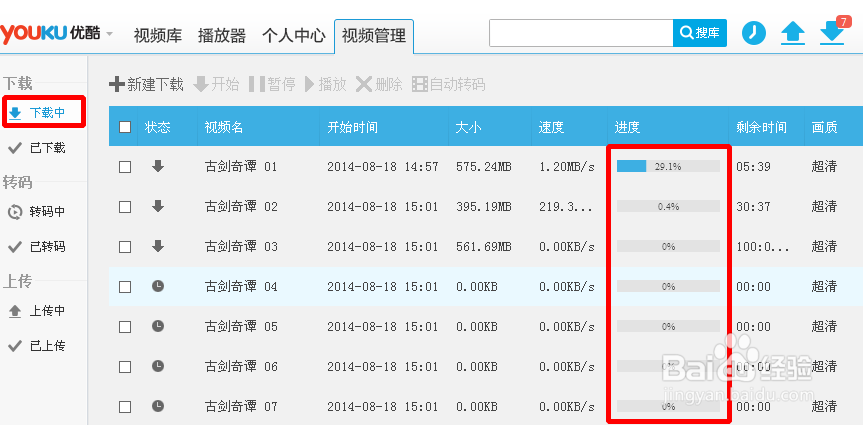Sort by 开始时间 column header

tap(352, 128)
